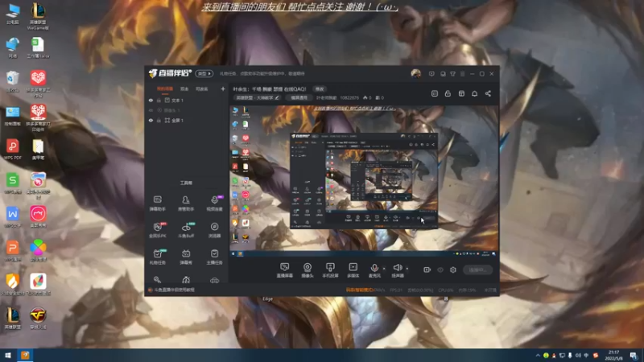This screenshot has height=362, width=644.
Task: Expand the microphone options arrow
Action: pos(384,269)
